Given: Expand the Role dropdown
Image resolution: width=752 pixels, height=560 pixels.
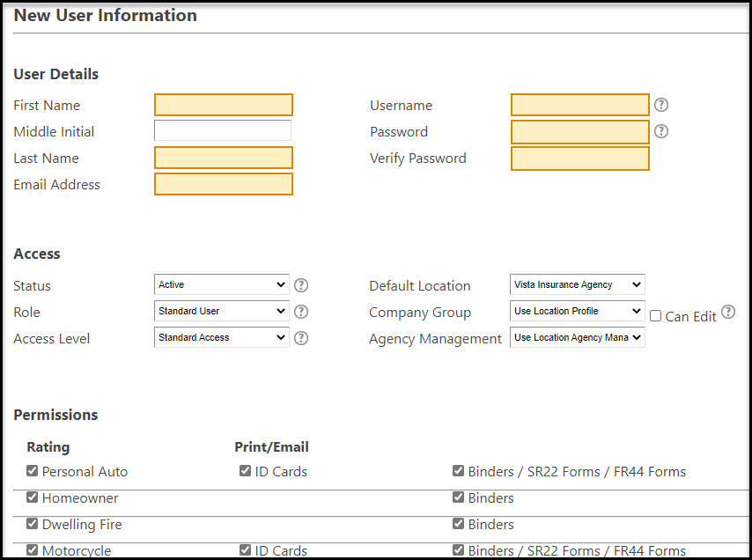Looking at the screenshot, I should 221,312.
